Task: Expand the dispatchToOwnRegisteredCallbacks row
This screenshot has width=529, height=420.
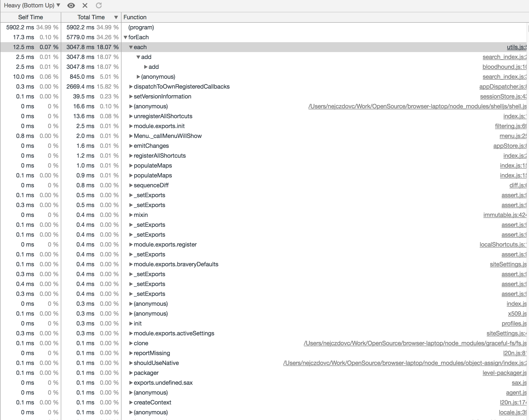Action: pyautogui.click(x=131, y=87)
